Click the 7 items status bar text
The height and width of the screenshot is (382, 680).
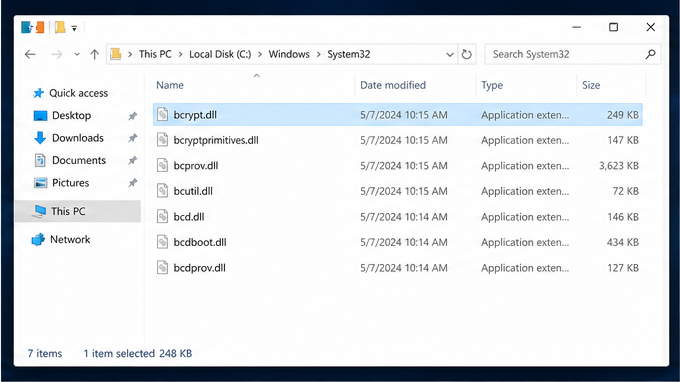coord(45,353)
